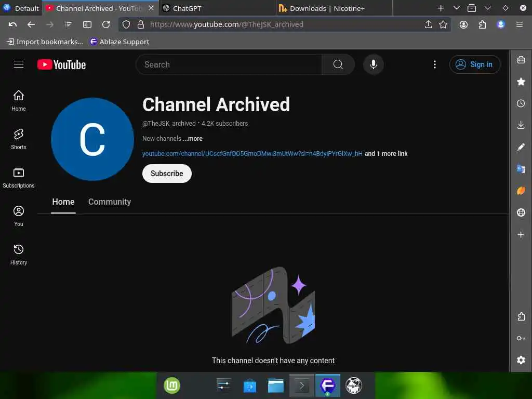Open side panel settings gear

point(521,360)
